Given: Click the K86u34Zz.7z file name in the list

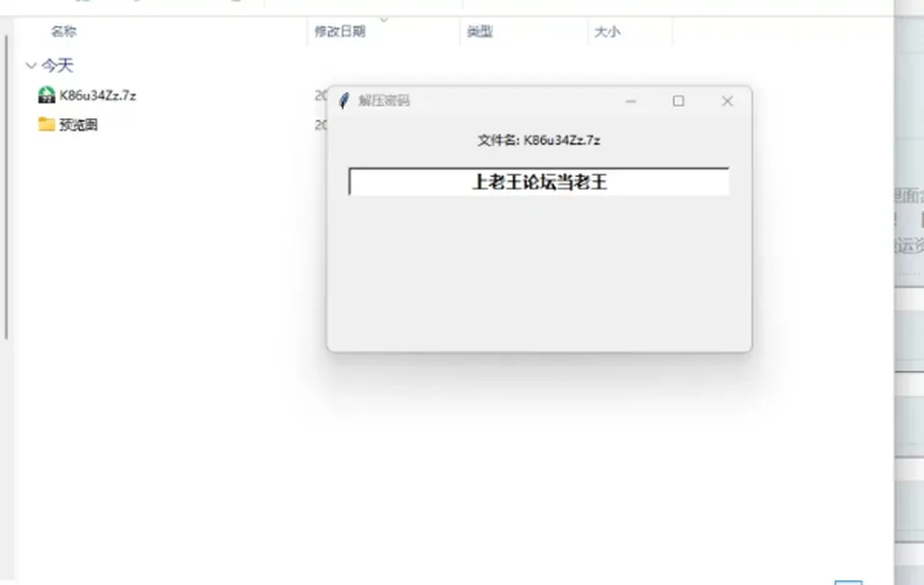Looking at the screenshot, I should (x=98, y=95).
